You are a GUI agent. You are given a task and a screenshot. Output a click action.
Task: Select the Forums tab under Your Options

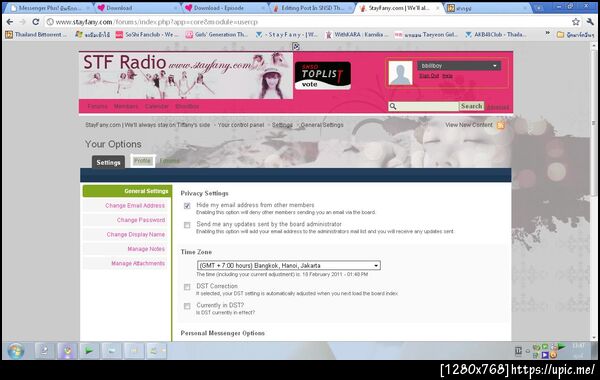(169, 161)
